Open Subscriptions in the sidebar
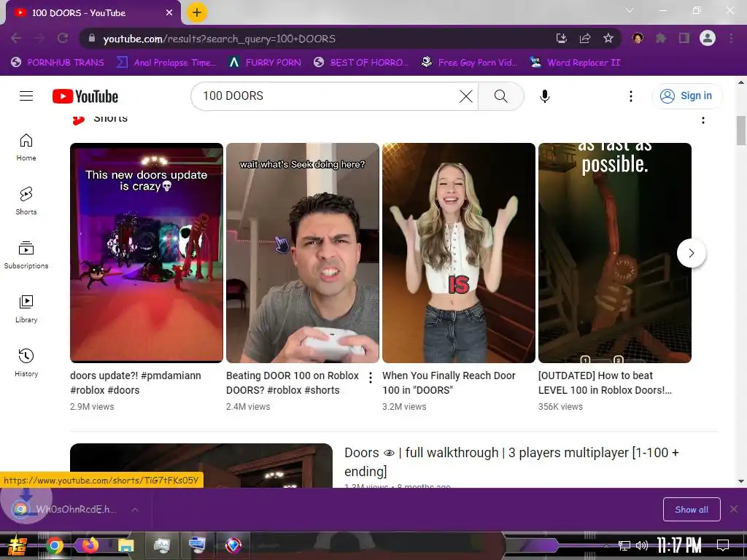 26,255
